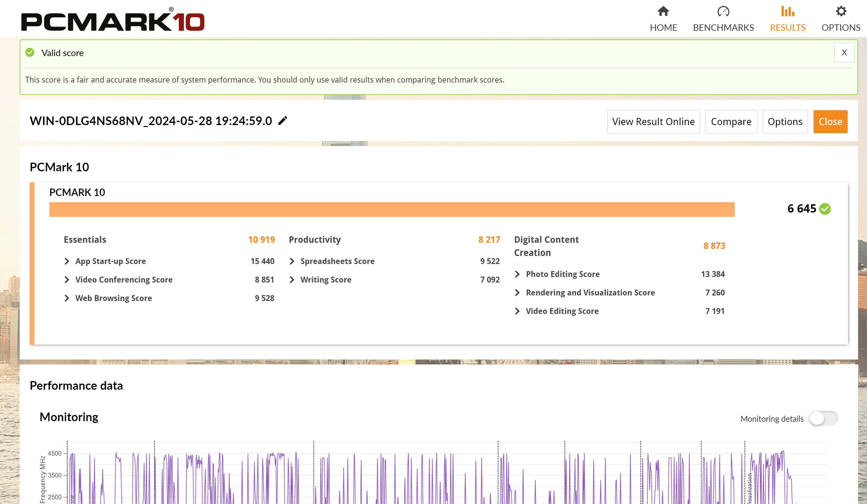Viewport: 867px width, 504px height.
Task: Click the 3500 MHz frequency axis label
Action: click(x=55, y=475)
